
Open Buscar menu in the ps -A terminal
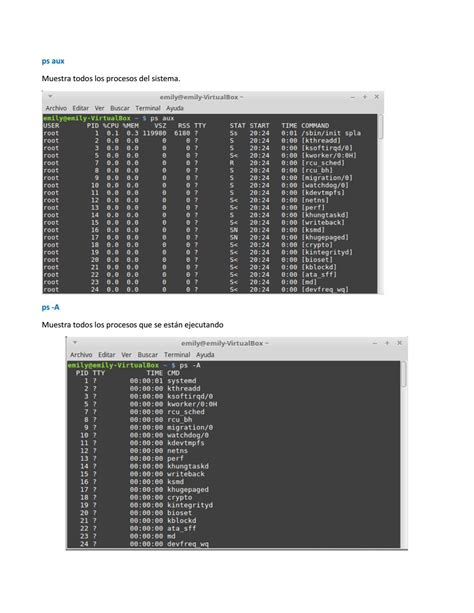(x=147, y=355)
